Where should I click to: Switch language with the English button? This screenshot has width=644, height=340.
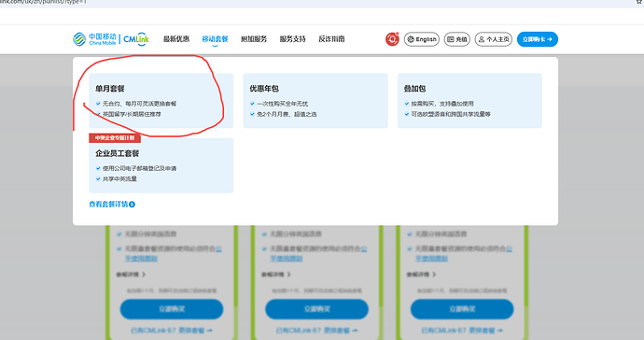[422, 39]
